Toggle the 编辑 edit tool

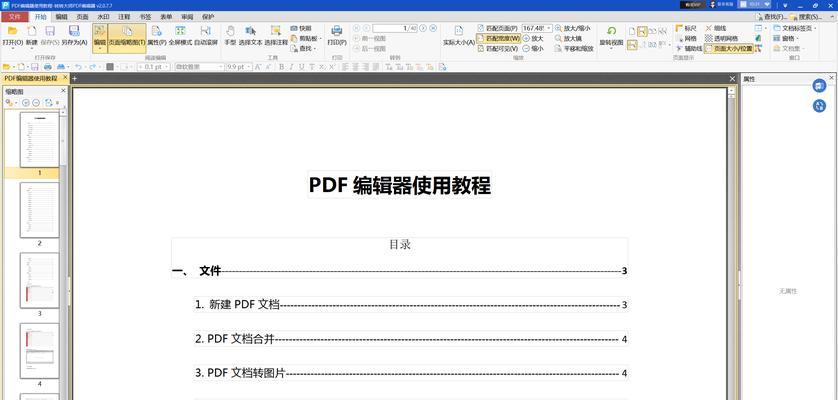click(99, 37)
